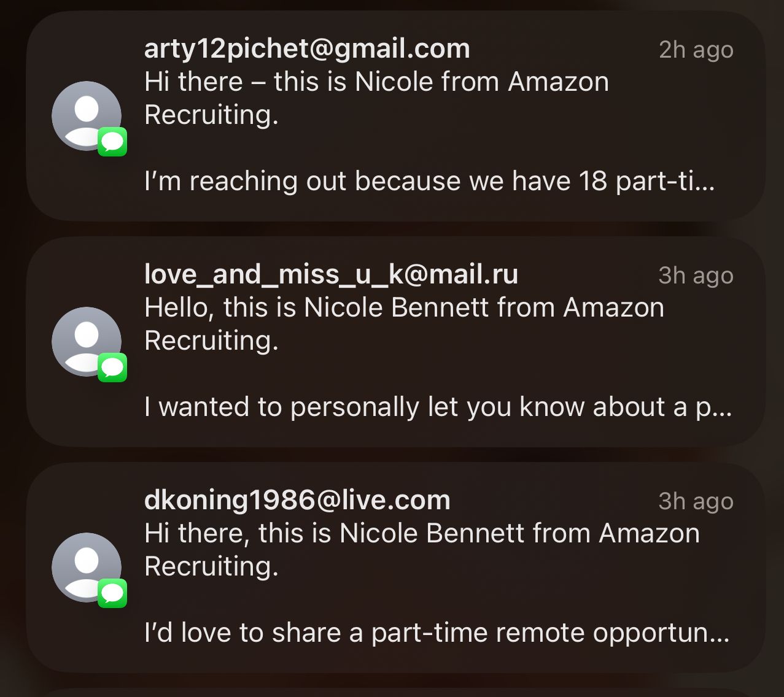
Task: Open the partially visible notification at the bottom
Action: [393, 691]
